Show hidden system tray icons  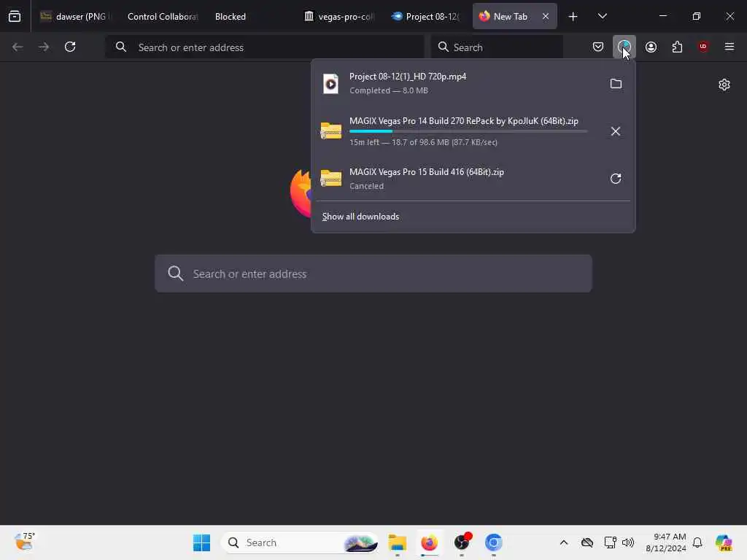pos(564,542)
